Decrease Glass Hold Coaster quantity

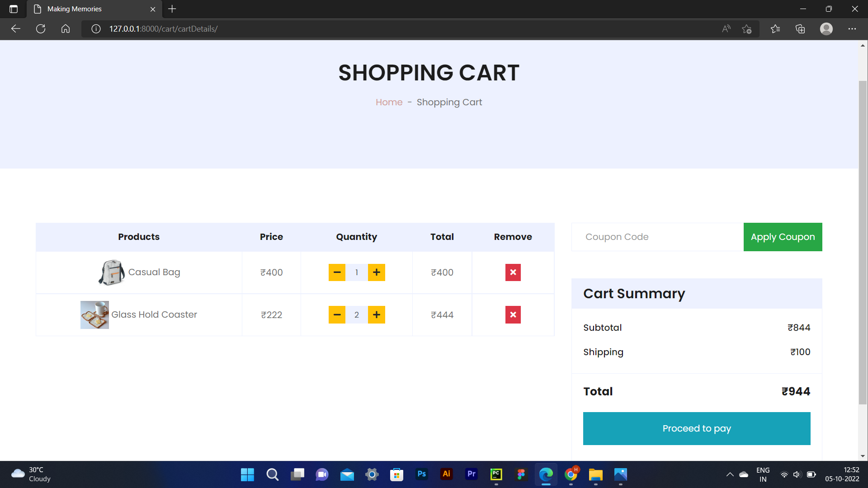pyautogui.click(x=337, y=315)
